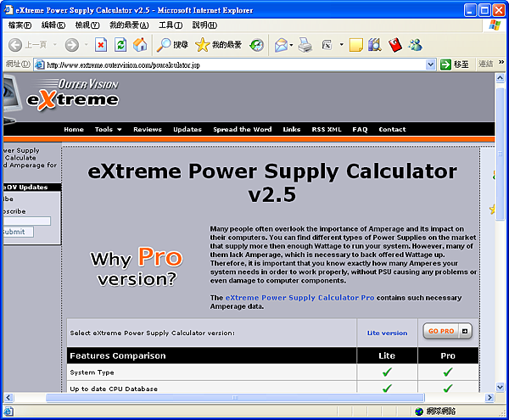Click the System Type row label
The image size is (509, 420).
coord(92,372)
